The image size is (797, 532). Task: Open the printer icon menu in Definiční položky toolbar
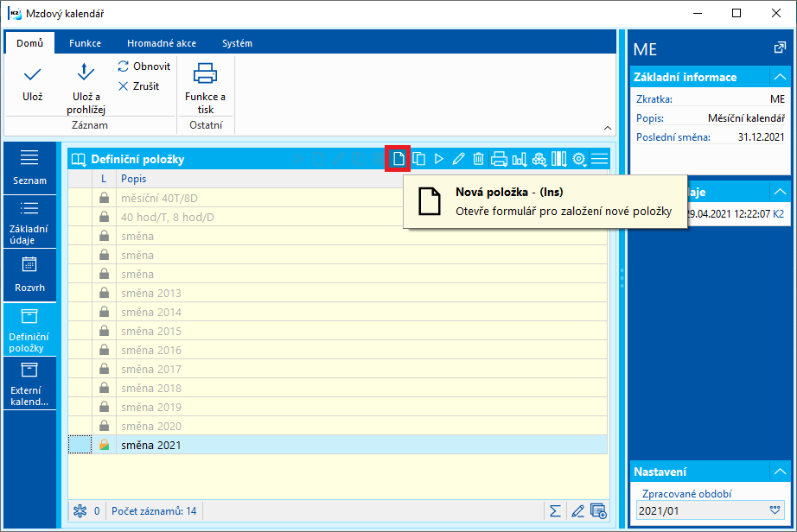point(499,159)
